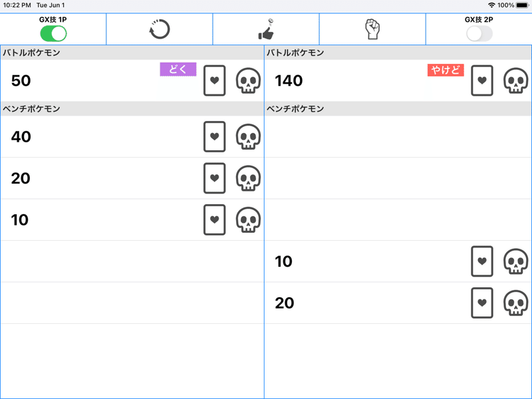Tap heart card icon on bench row showing 40
This screenshot has height=399, width=532.
pos(214,137)
